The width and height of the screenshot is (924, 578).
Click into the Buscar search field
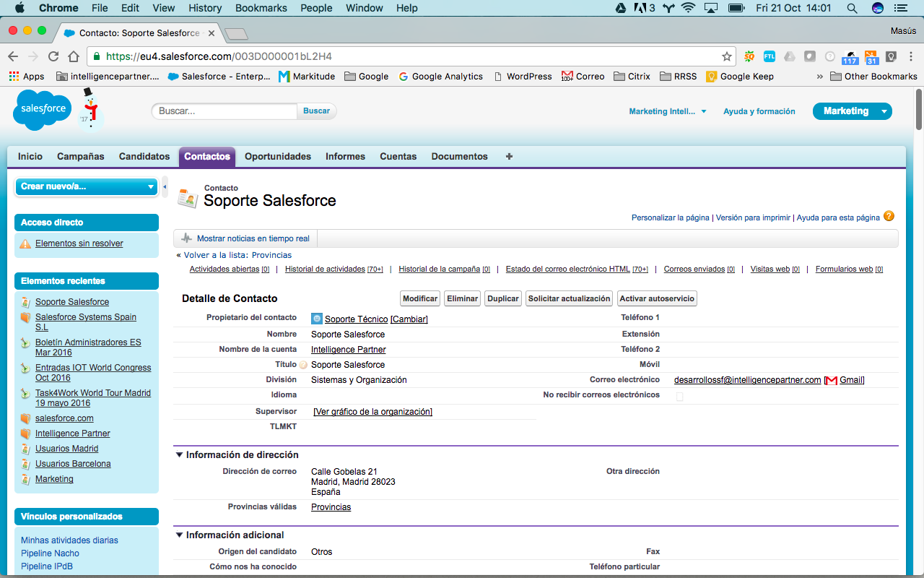pyautogui.click(x=225, y=111)
